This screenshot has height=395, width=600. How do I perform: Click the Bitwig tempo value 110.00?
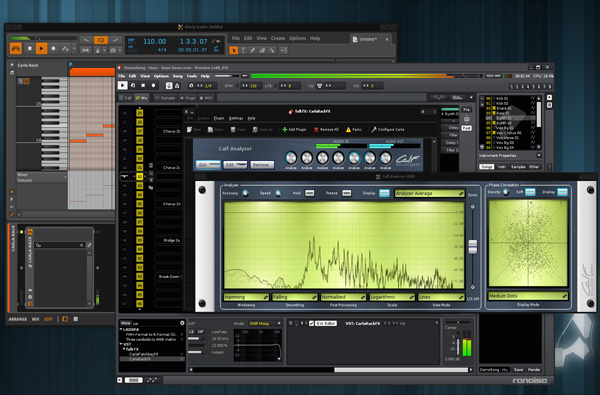pyautogui.click(x=155, y=41)
